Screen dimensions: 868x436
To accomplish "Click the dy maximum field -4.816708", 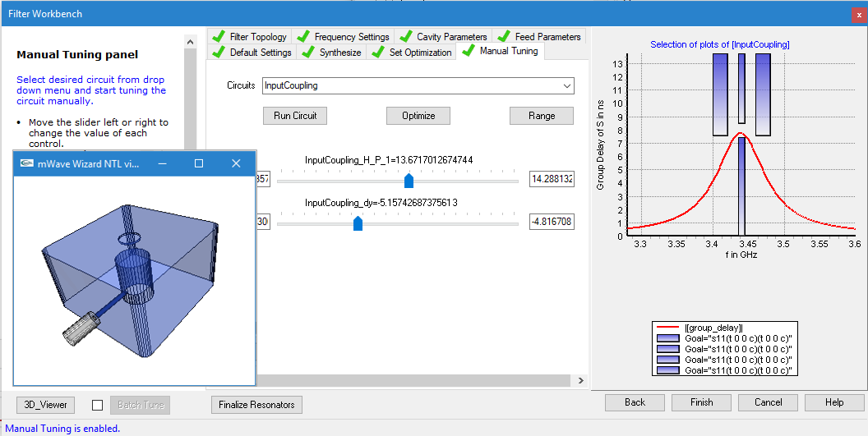I will coord(552,222).
